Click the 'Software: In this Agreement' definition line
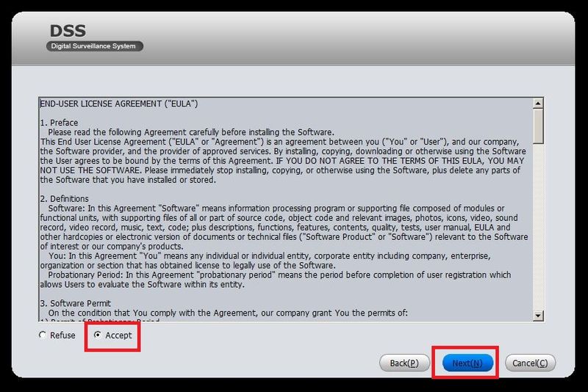The height and width of the screenshot is (392, 588). tap(276, 208)
